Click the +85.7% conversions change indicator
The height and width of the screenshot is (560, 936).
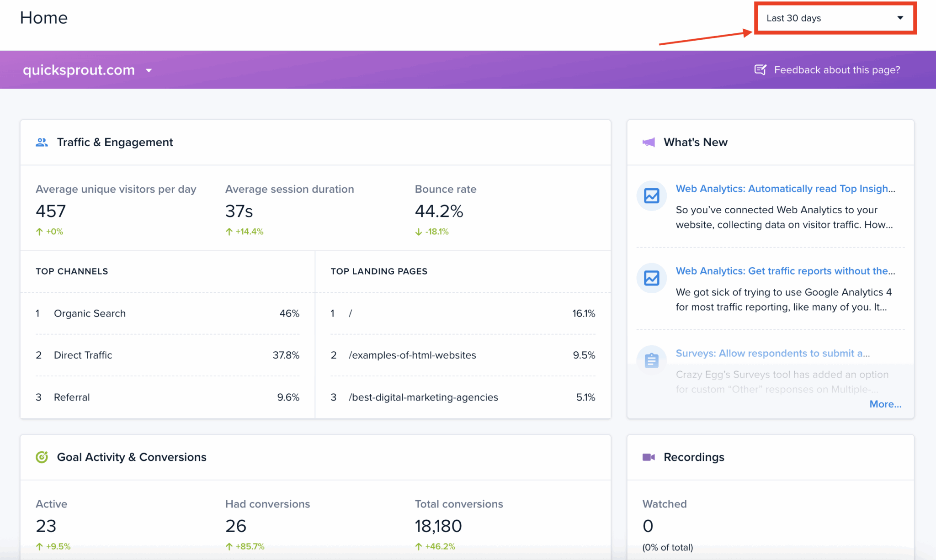[x=245, y=546]
